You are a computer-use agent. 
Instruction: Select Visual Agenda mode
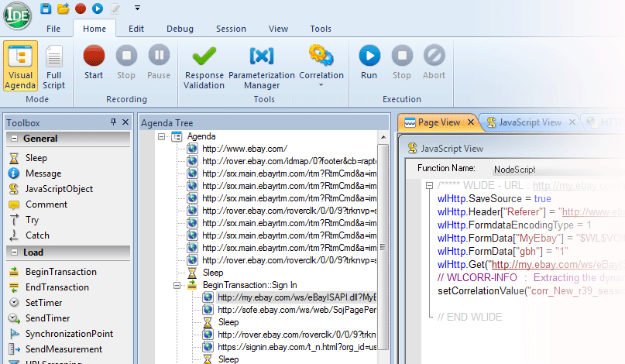click(x=20, y=65)
